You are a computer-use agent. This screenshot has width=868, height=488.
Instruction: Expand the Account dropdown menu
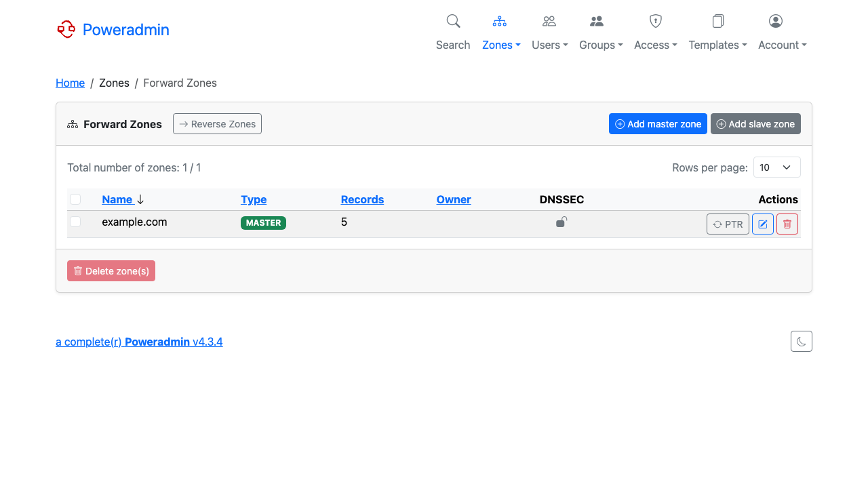click(x=783, y=45)
